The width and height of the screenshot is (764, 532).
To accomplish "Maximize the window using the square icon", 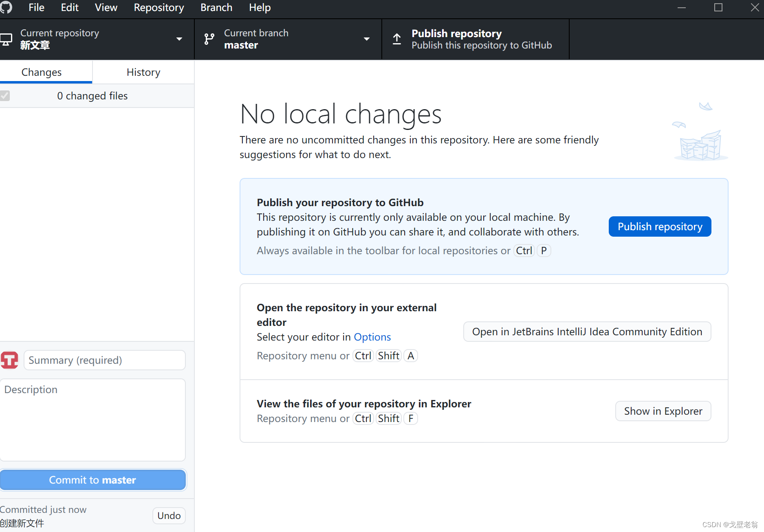I will point(718,7).
